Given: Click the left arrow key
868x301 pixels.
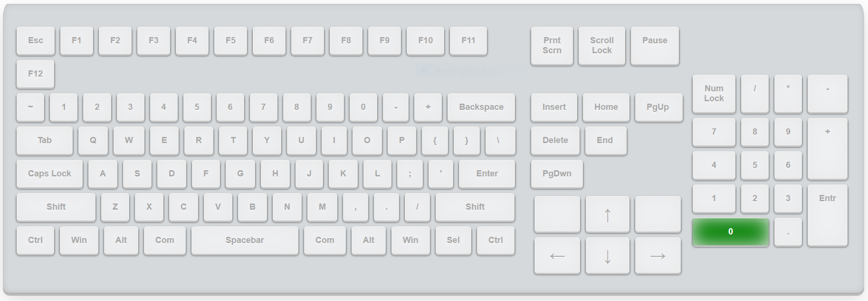Looking at the screenshot, I should point(557,256).
